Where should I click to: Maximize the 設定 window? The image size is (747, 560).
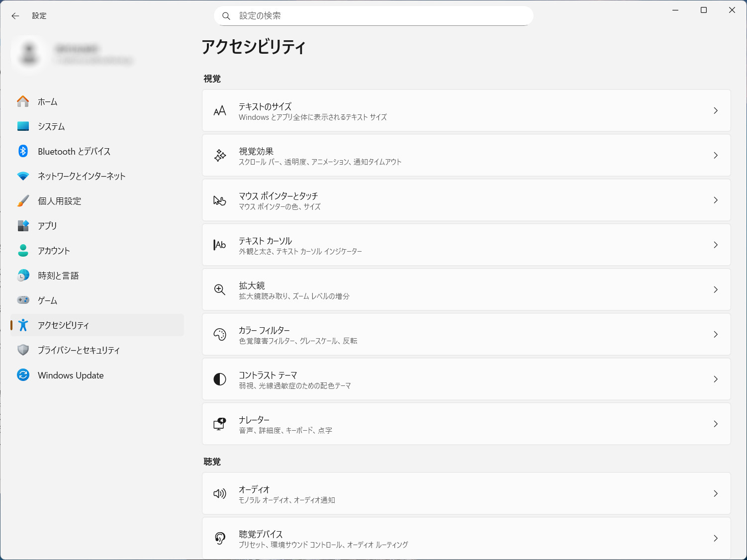pyautogui.click(x=704, y=10)
